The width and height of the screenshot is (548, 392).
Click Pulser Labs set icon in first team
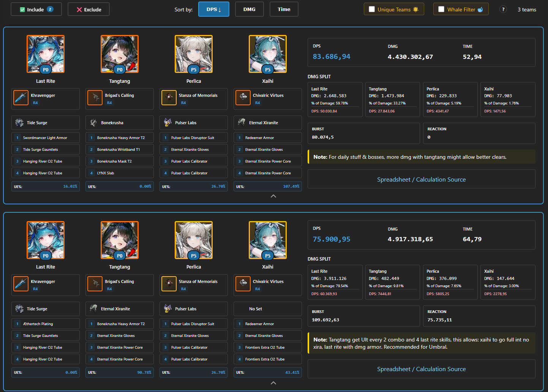pyautogui.click(x=167, y=122)
